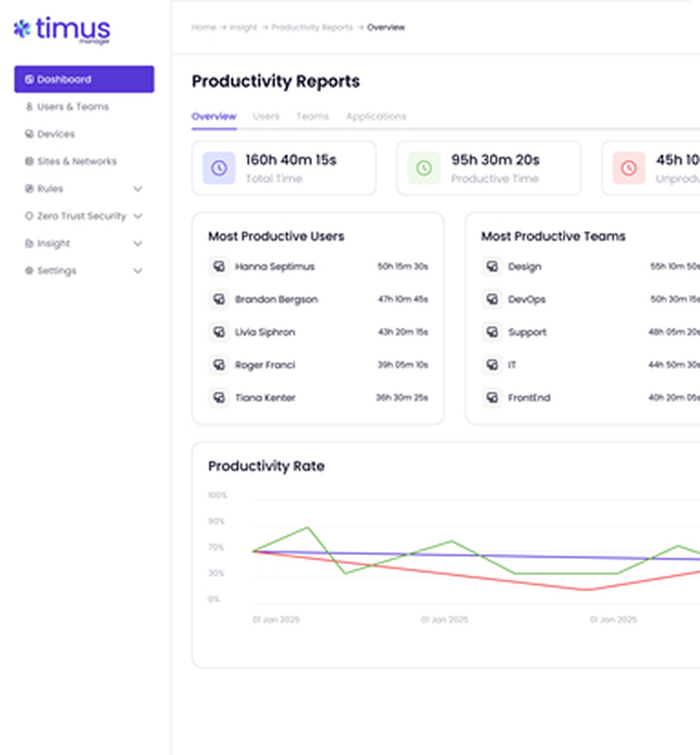Screen dimensions: 700x755
Task: Select the Support team name
Action: pyautogui.click(x=527, y=332)
